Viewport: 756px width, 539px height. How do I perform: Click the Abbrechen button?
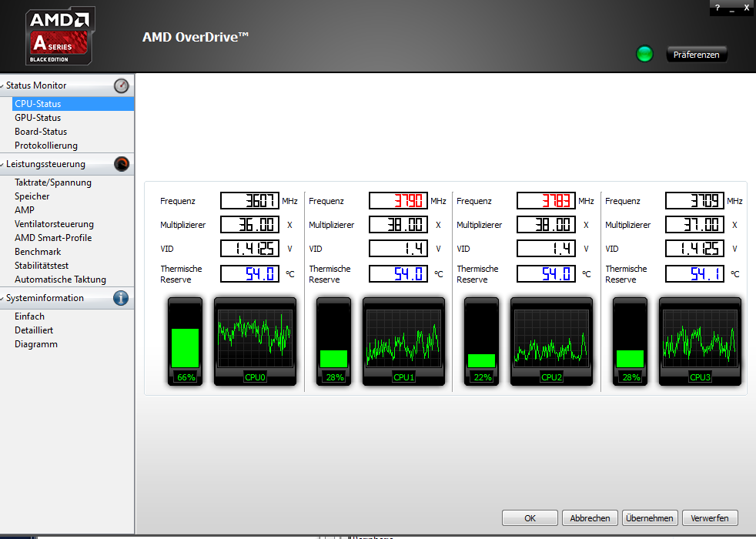click(590, 517)
